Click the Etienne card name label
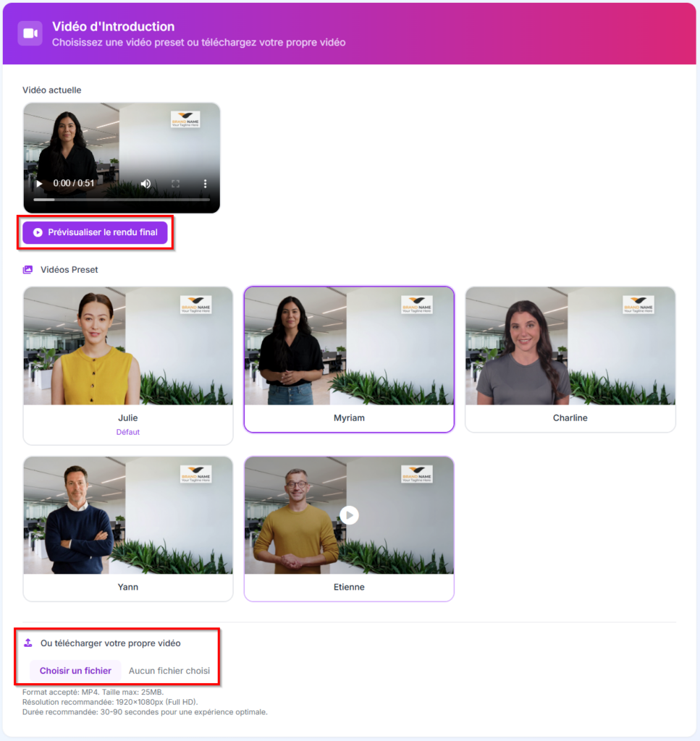This screenshot has height=741, width=700. click(x=349, y=587)
